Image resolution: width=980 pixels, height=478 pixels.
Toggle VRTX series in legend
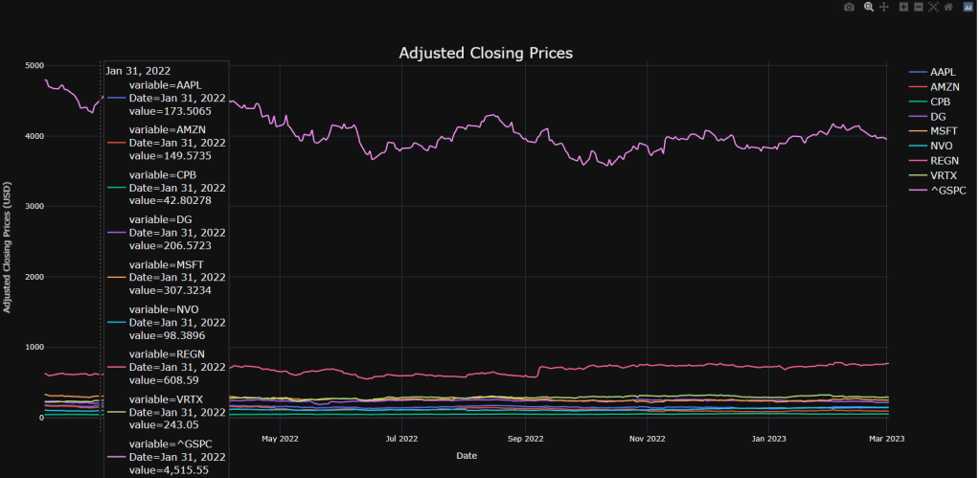coord(945,175)
